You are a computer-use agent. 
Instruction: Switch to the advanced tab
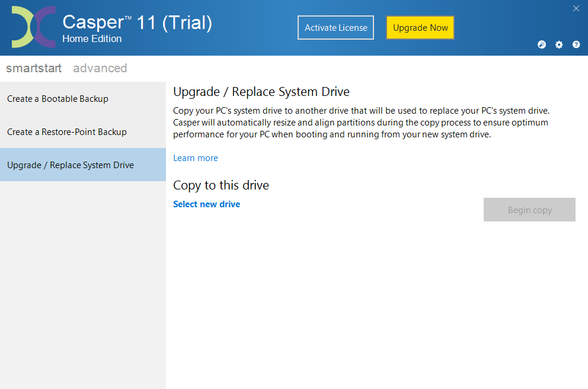pyautogui.click(x=100, y=68)
